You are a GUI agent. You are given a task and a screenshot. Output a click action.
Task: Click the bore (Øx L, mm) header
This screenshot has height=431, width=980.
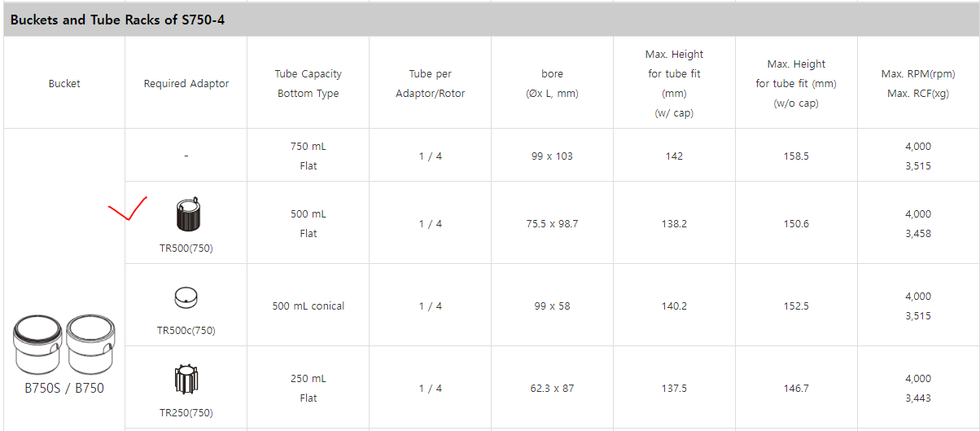pos(552,83)
